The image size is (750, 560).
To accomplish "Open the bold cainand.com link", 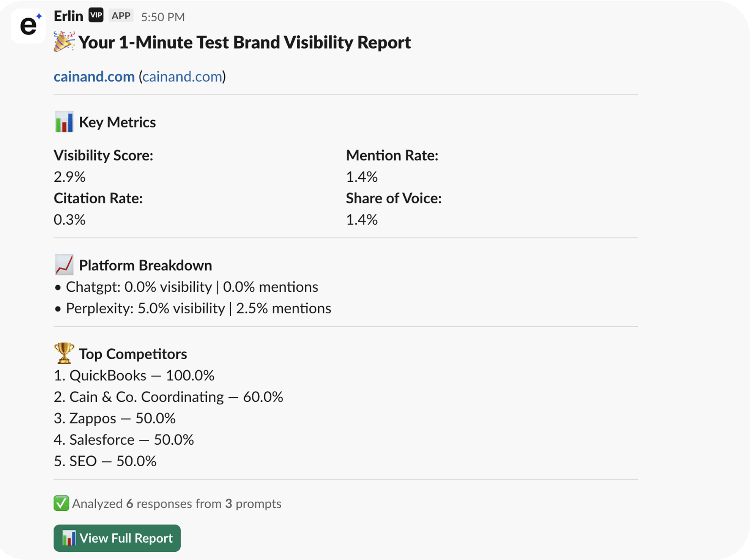I will click(94, 77).
